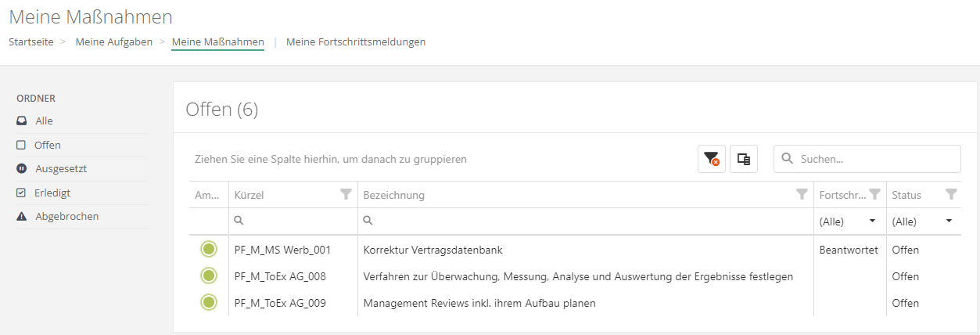The image size is (980, 335).
Task: Click filter icon in Status column header
Action: [x=950, y=195]
